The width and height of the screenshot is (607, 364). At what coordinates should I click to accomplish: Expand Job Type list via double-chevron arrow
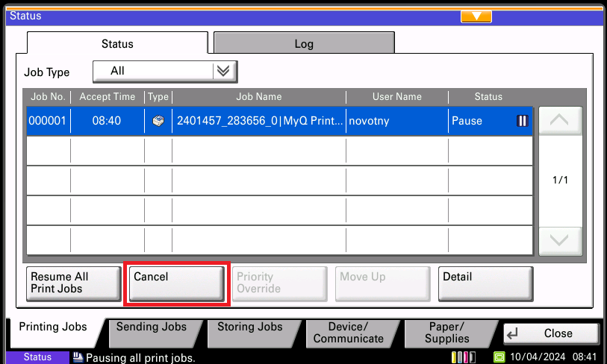point(223,72)
